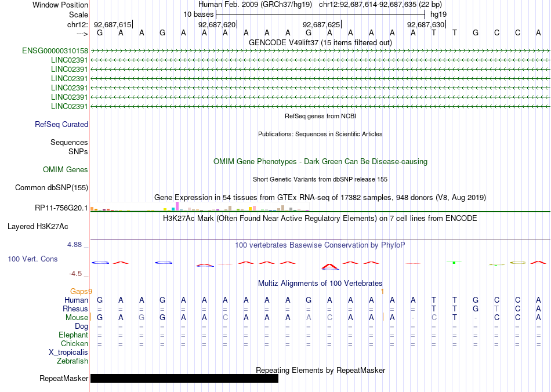
Task: Click the 4.88 PhyloP upper scale value
Action: pos(74,245)
